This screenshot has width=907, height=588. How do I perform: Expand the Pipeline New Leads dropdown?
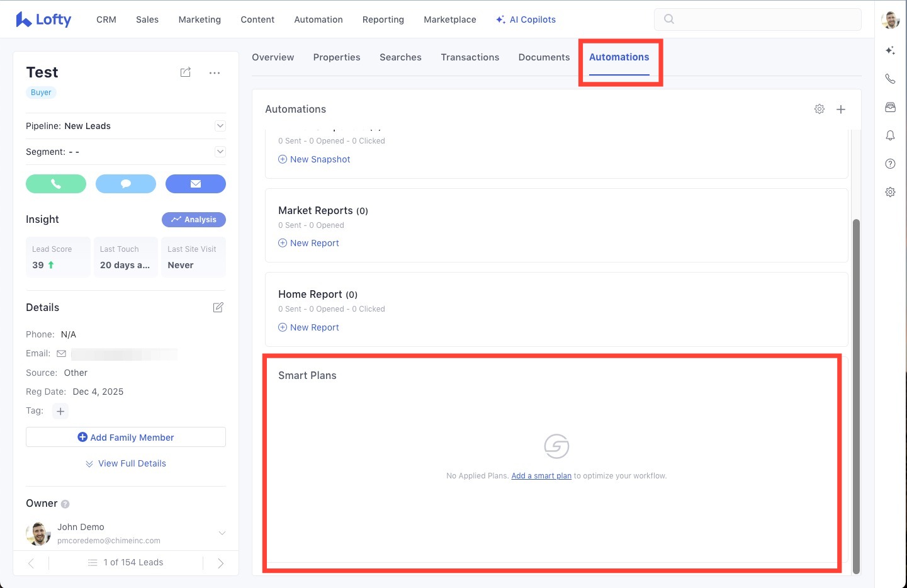point(220,126)
